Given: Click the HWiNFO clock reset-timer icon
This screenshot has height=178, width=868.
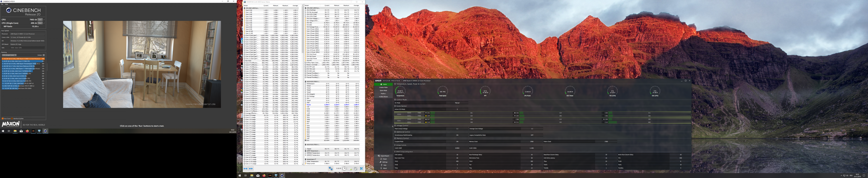Looking at the screenshot, I should pyautogui.click(x=344, y=168).
